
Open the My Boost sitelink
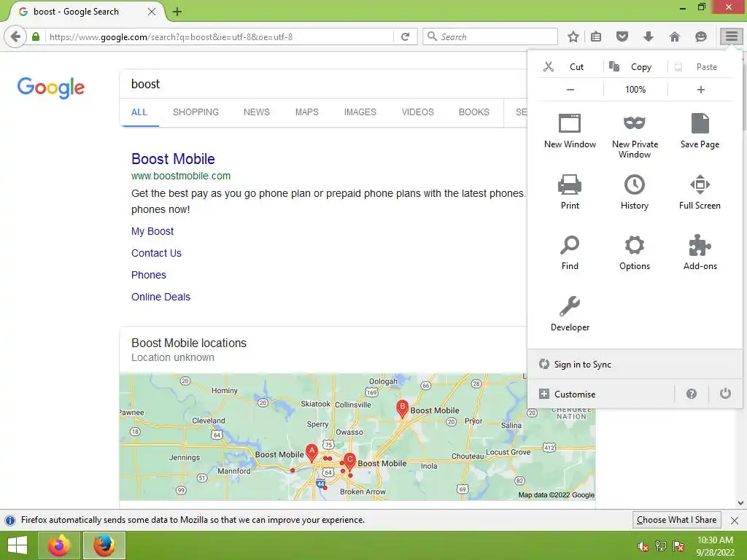pos(152,231)
